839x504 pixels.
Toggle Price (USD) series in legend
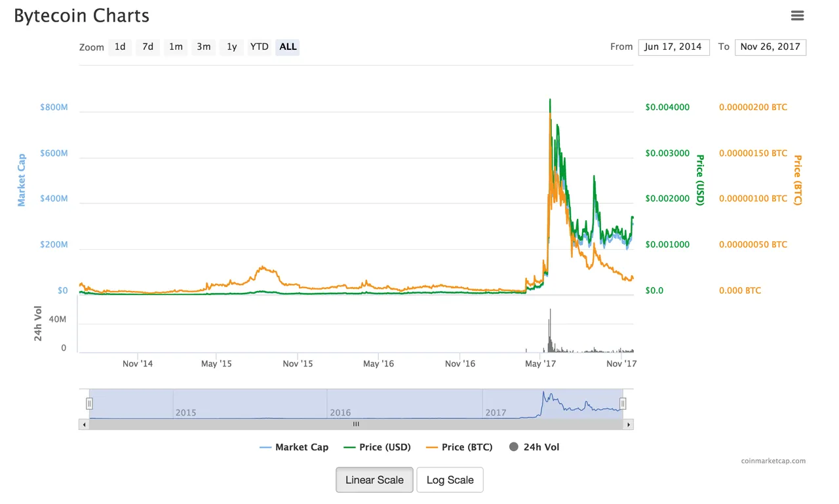tap(377, 447)
